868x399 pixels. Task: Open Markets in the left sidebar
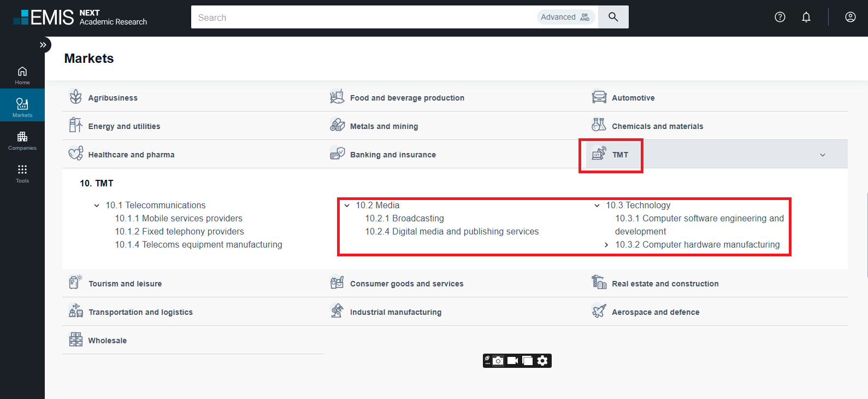[22, 107]
